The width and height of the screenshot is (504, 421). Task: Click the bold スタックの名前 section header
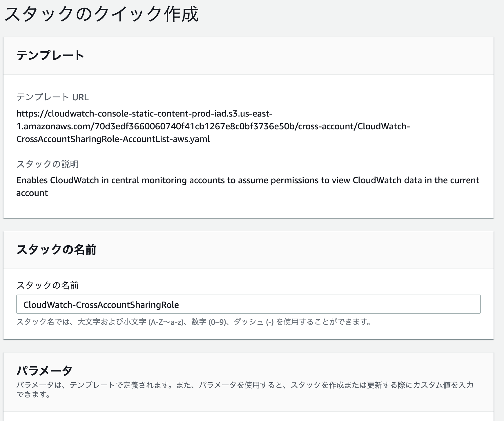(56, 249)
